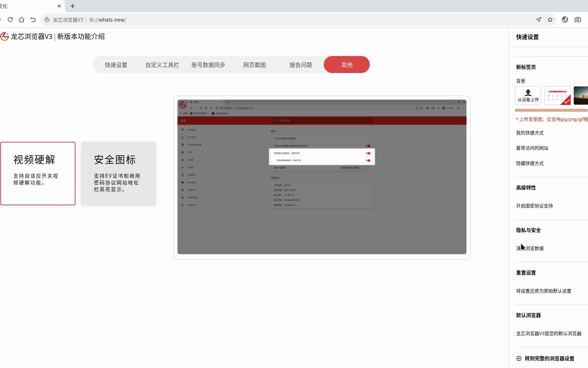Upload background via 从设备上传 button
This screenshot has height=368, width=588.
click(x=528, y=95)
